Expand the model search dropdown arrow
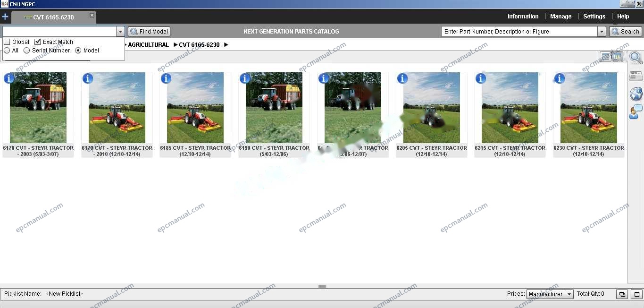Screen dimensions: 644x308 coord(120,32)
